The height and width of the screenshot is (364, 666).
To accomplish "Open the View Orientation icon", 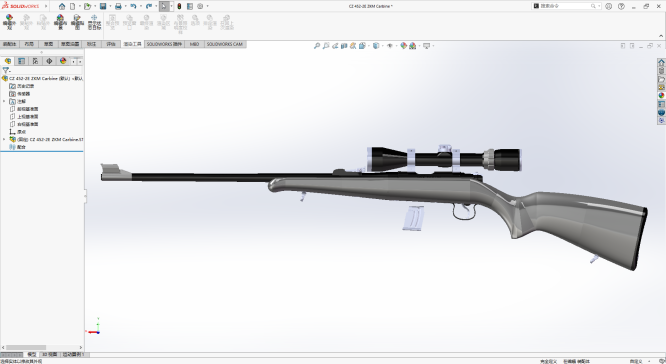I will [362, 46].
